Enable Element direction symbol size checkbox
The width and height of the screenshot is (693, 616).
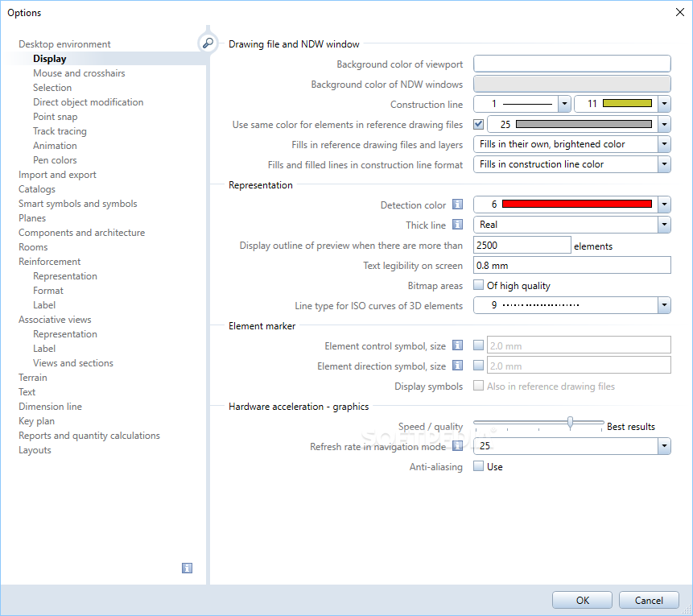tap(478, 366)
